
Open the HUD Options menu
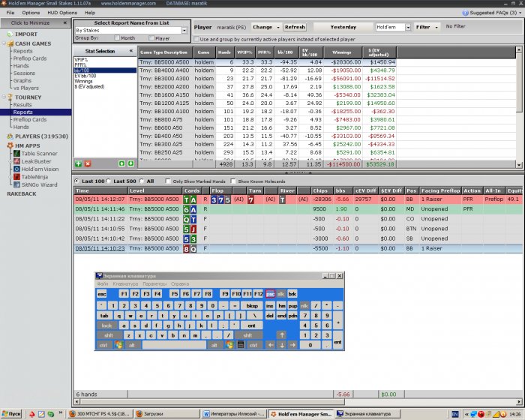click(x=62, y=13)
